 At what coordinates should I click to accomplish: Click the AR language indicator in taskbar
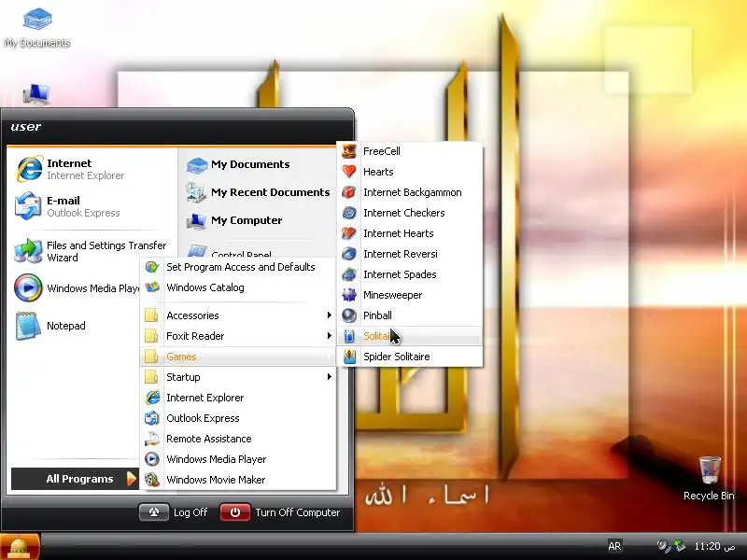614,546
